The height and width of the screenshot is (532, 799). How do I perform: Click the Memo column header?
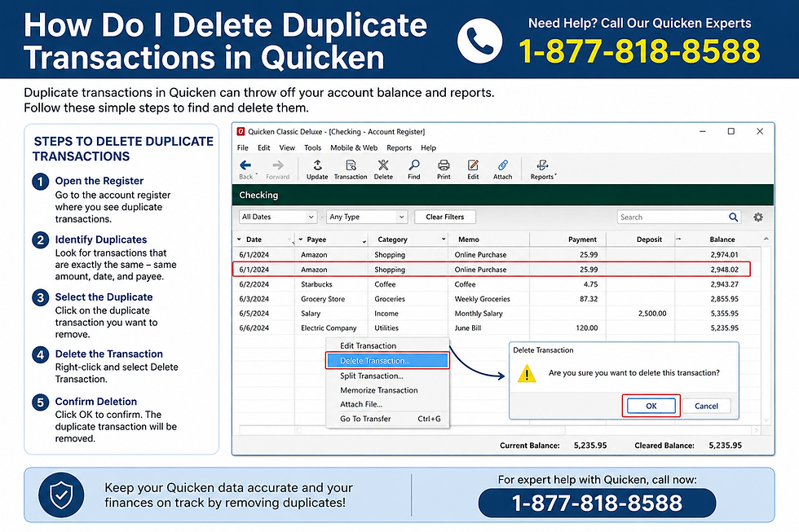[468, 240]
